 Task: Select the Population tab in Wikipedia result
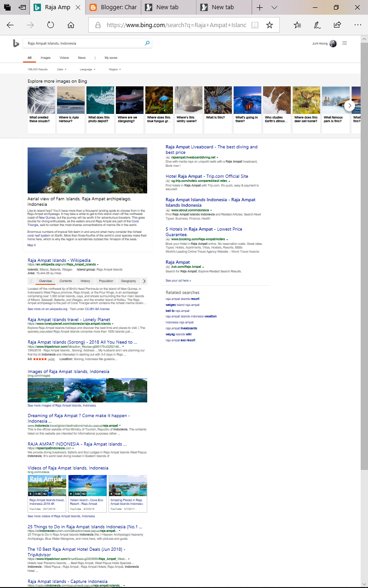coord(106,281)
